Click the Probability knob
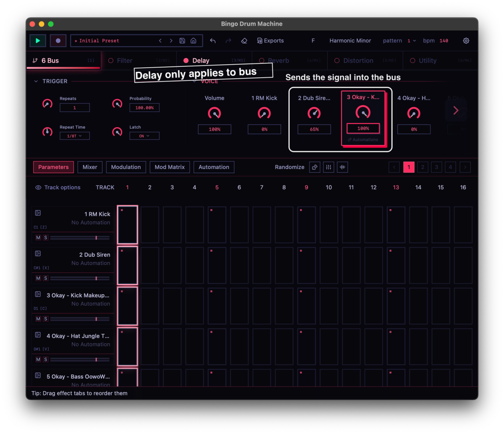 click(117, 104)
